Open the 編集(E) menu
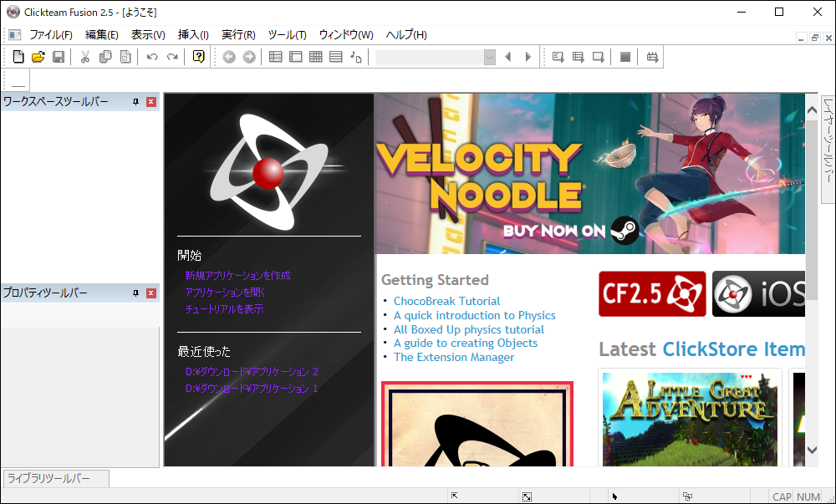836x504 pixels. (102, 35)
